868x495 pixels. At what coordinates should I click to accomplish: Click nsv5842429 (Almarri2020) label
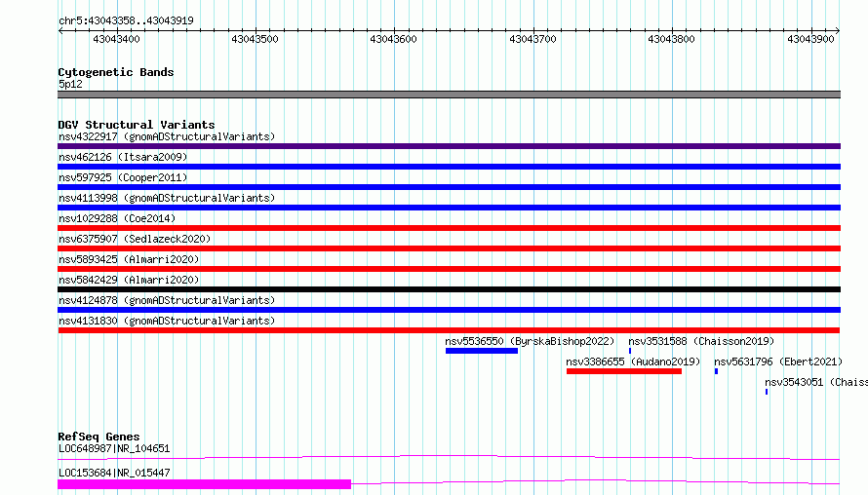129,280
